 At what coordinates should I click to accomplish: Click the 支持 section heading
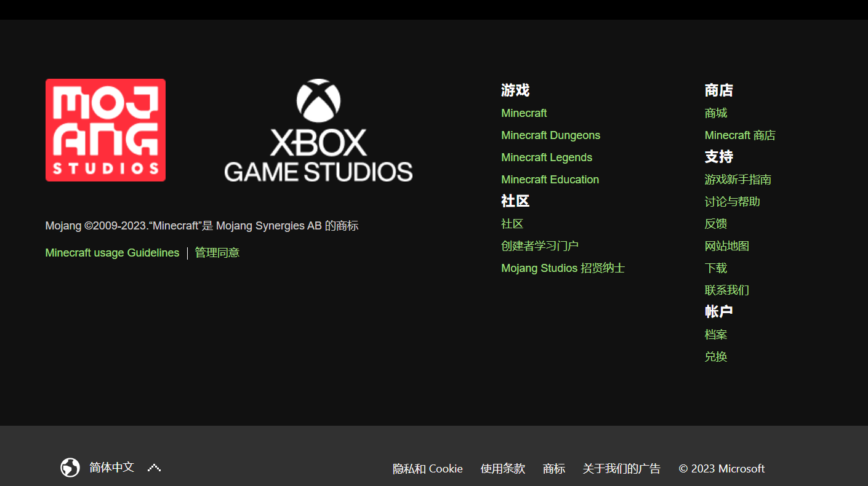(x=719, y=157)
